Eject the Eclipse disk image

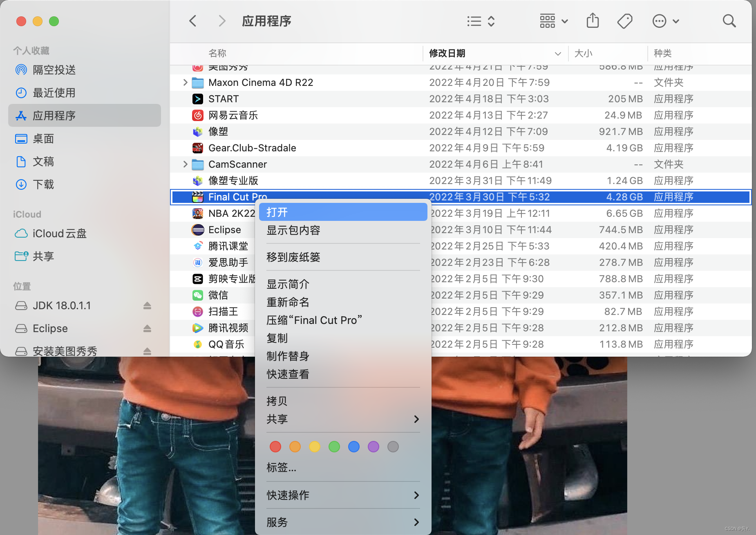click(x=147, y=328)
